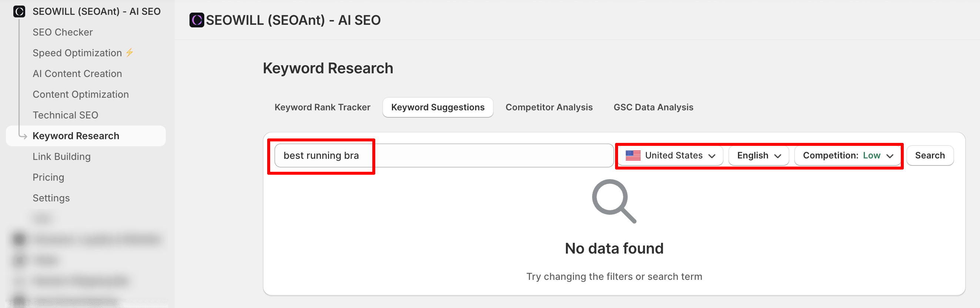This screenshot has width=980, height=308.
Task: Go to Content Optimization page
Action: point(81,94)
